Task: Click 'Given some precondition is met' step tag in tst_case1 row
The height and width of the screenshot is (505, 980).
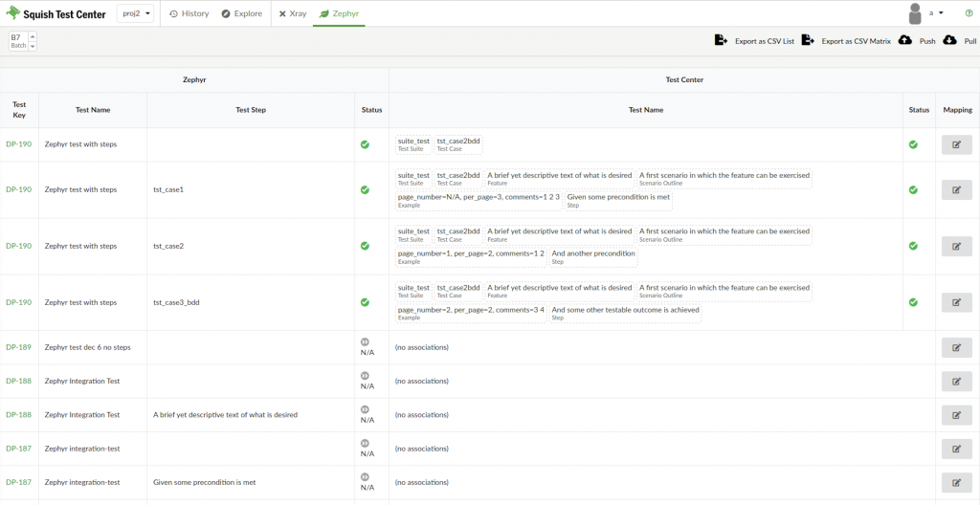Action: click(619, 201)
